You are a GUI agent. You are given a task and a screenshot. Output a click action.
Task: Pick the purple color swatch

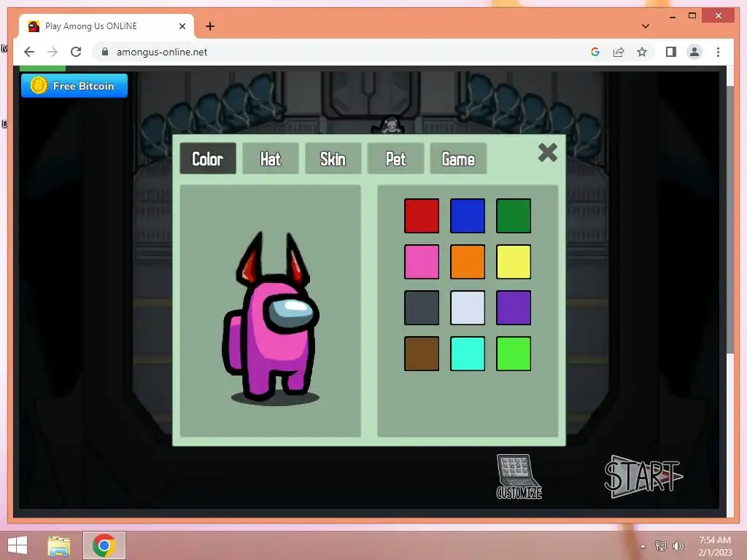pyautogui.click(x=514, y=308)
